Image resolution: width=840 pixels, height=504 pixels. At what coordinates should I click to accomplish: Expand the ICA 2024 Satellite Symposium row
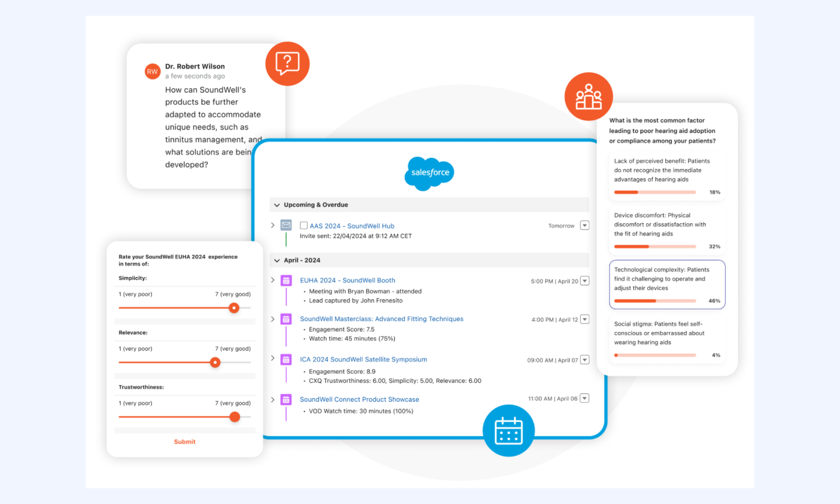click(273, 358)
